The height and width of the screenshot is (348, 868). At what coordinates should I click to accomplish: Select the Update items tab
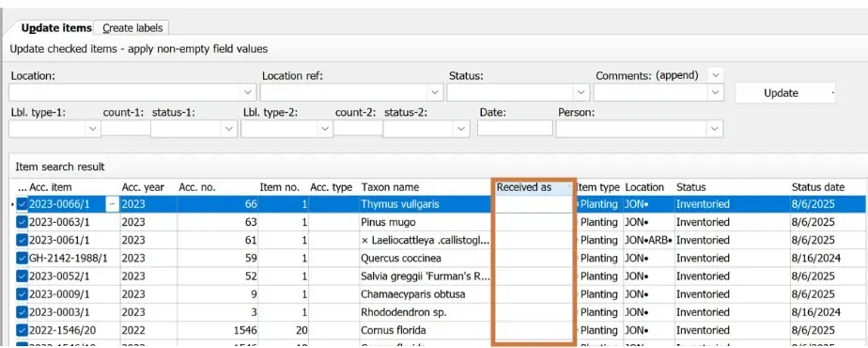(56, 27)
